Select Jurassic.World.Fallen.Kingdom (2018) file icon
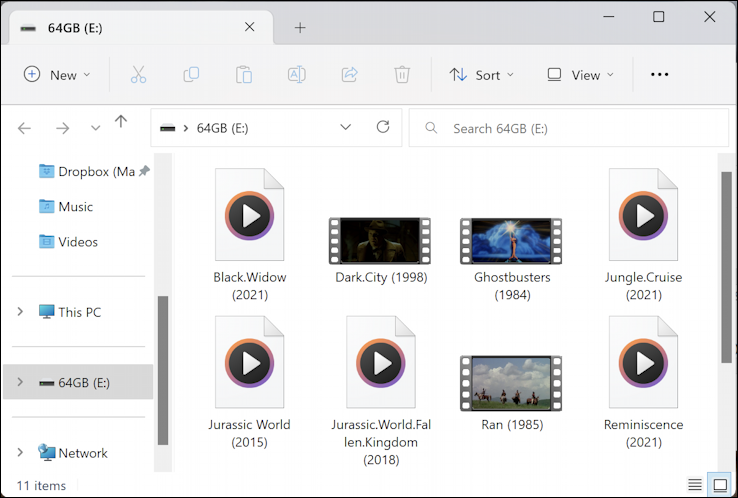This screenshot has height=498, width=738. click(381, 362)
